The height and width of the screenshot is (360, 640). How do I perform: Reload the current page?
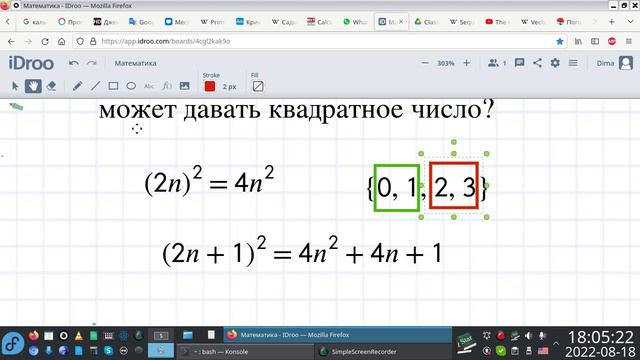click(45, 41)
